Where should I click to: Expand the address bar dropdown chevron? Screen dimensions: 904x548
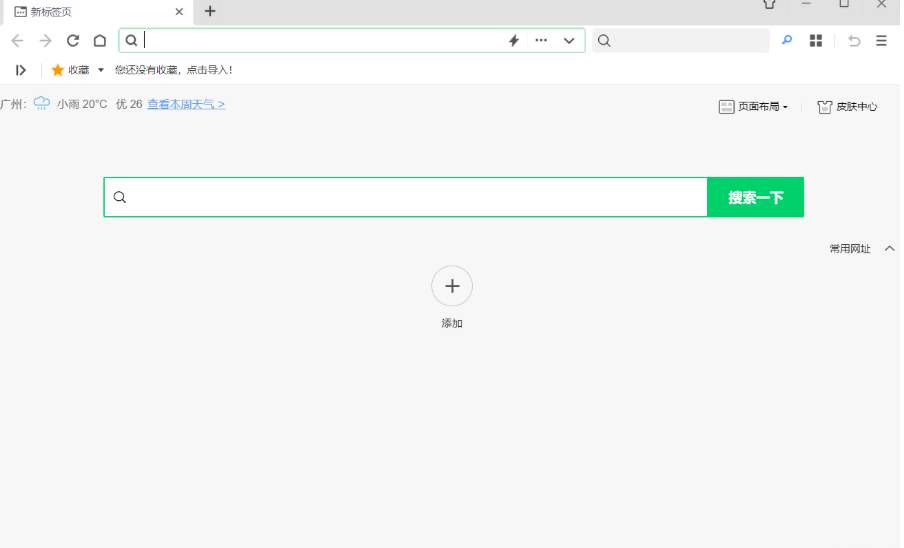(x=569, y=41)
